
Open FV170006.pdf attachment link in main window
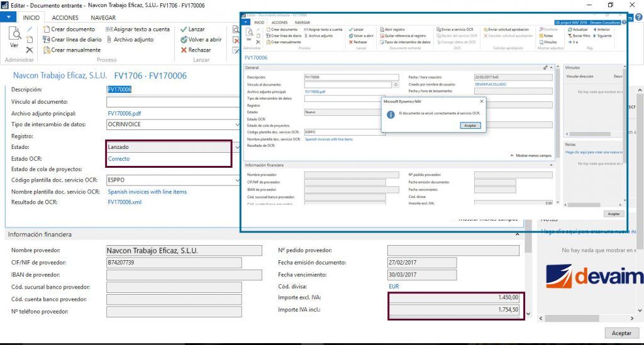pos(125,114)
